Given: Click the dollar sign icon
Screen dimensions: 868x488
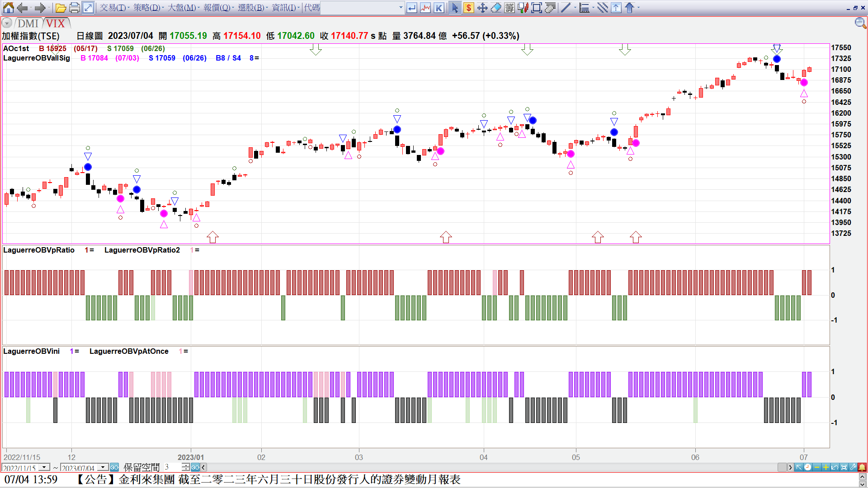Looking at the screenshot, I should [469, 8].
